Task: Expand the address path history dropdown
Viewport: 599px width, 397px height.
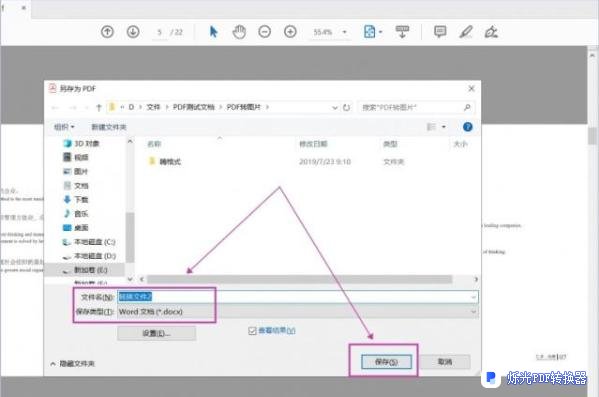Action: (x=335, y=108)
